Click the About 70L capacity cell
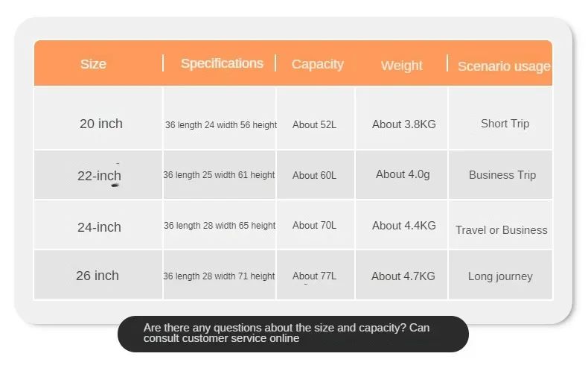The height and width of the screenshot is (368, 588). [x=314, y=226]
